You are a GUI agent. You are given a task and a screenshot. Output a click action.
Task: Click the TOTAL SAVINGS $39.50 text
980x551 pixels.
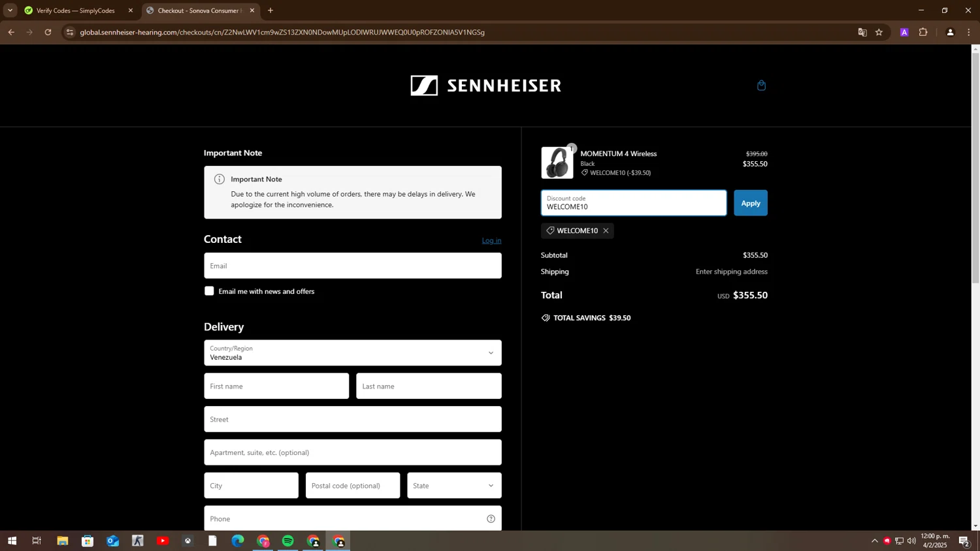click(x=592, y=318)
